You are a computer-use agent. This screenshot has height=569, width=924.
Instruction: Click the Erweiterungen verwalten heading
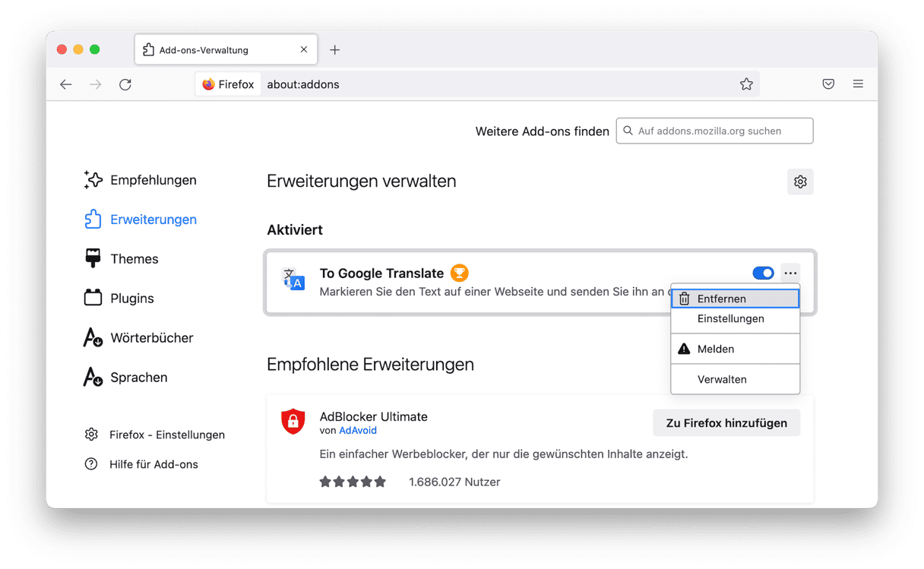362,182
